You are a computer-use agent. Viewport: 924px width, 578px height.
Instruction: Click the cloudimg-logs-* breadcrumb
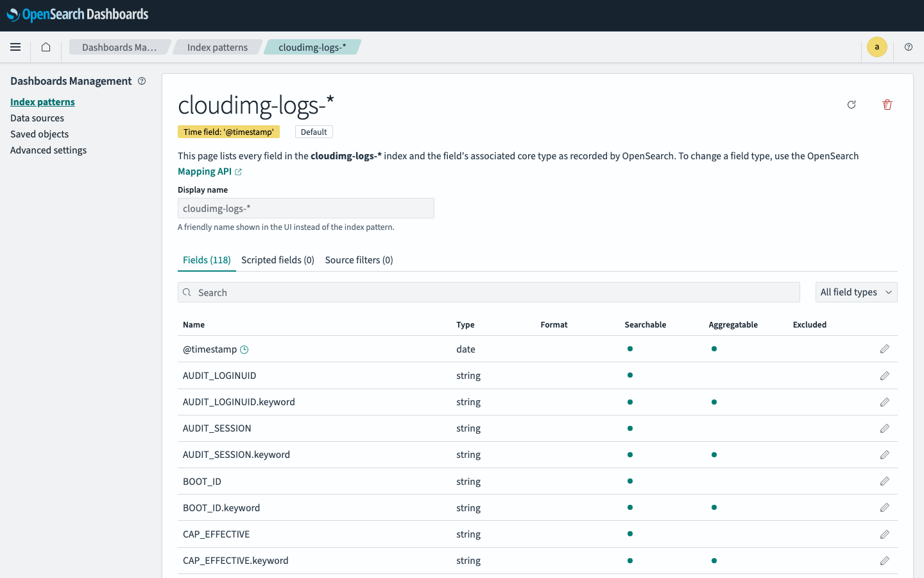[x=312, y=47]
